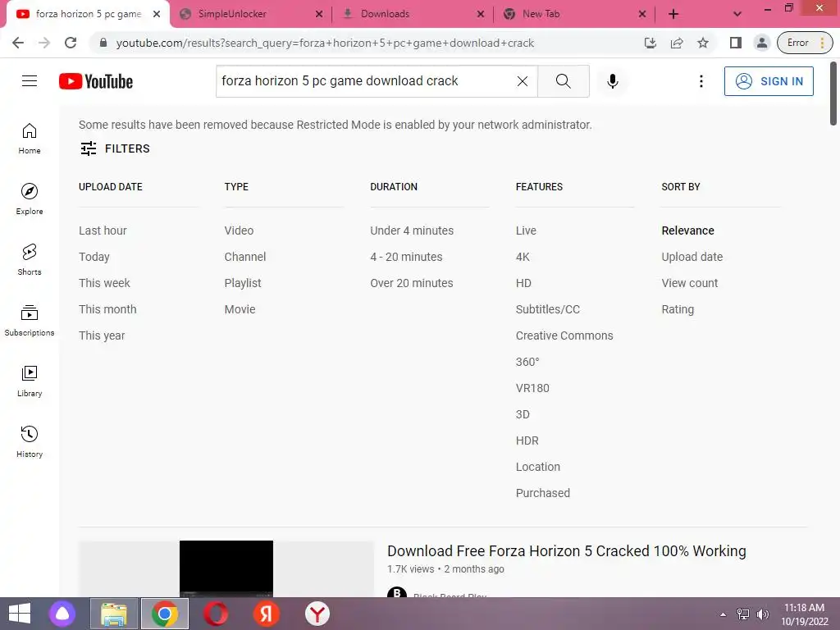
Task: Open the Chrome Error menu button
Action: pos(805,43)
